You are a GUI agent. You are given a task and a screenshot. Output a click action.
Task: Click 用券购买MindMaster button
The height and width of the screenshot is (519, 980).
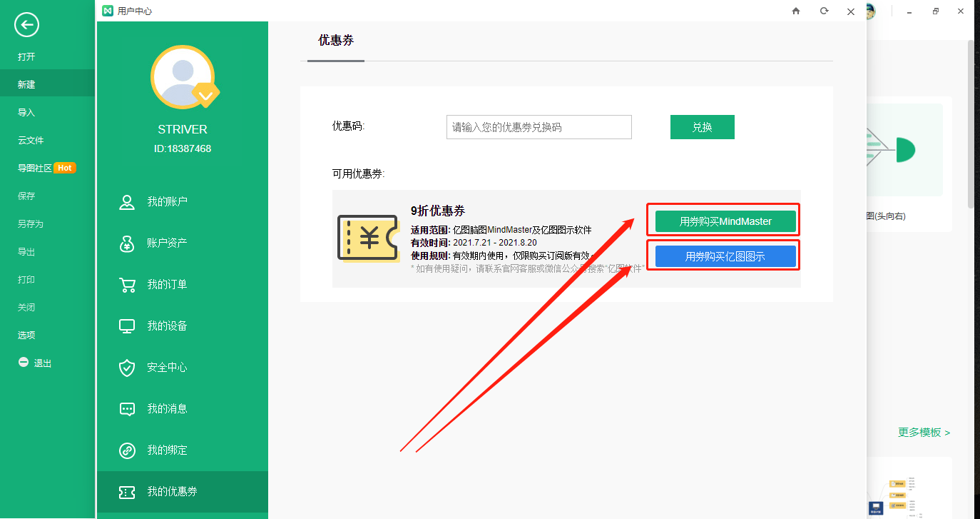[725, 221]
